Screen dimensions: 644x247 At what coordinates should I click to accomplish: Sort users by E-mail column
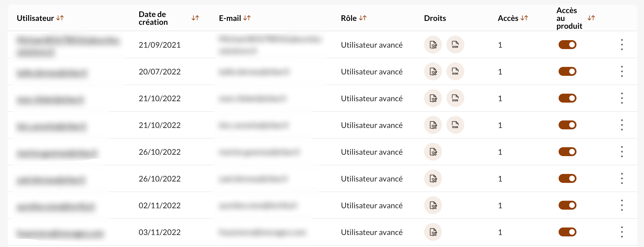(x=247, y=18)
